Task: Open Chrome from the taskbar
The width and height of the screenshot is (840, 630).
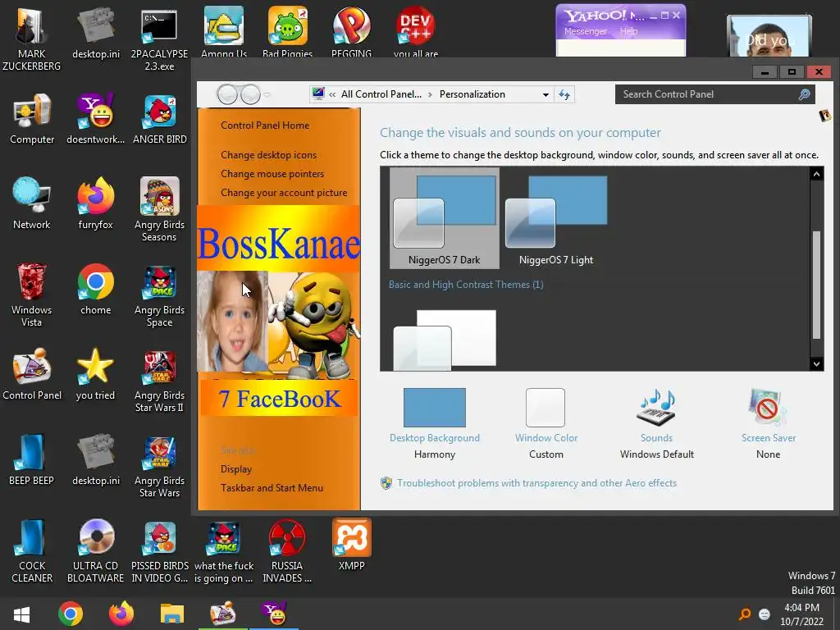Action: [71, 614]
